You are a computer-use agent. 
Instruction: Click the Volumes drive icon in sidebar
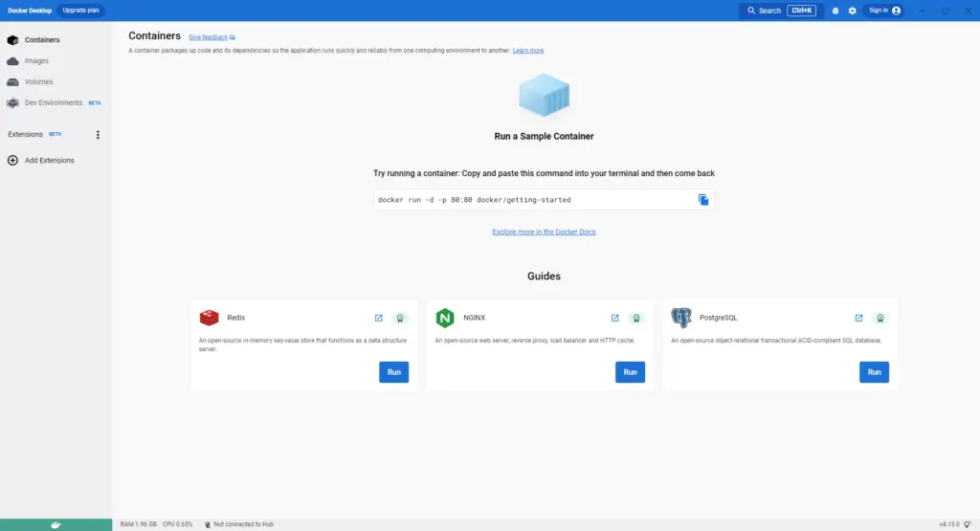coord(12,82)
